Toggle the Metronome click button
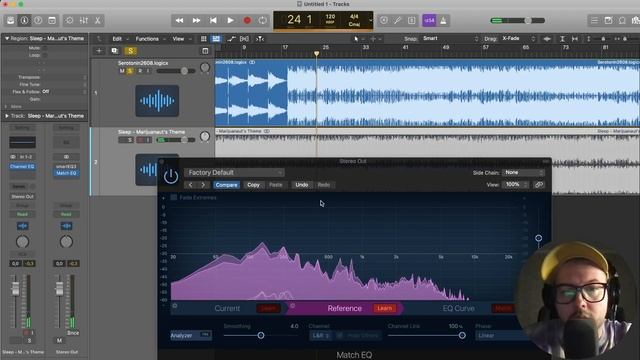The height and width of the screenshot is (360, 640). (443, 20)
